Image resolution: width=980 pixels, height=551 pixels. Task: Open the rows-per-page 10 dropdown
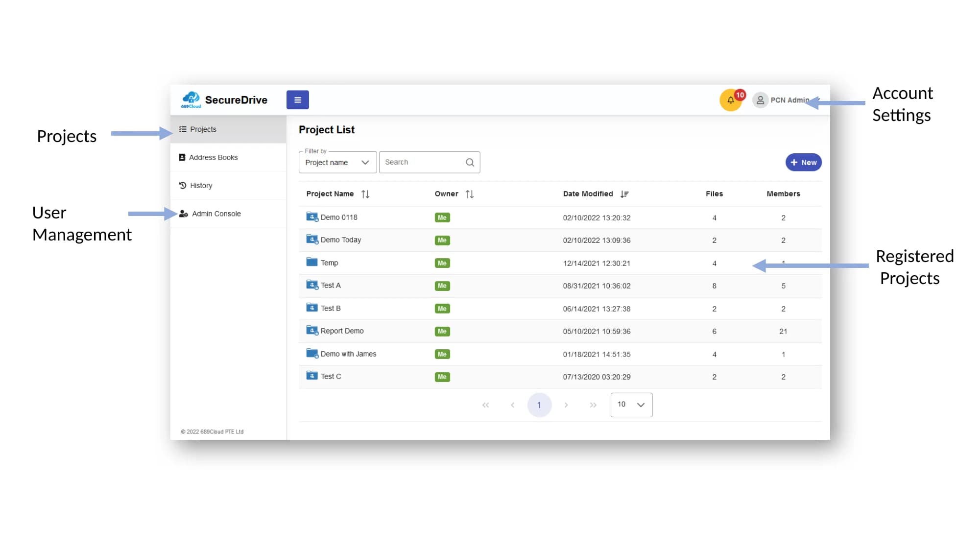click(631, 405)
